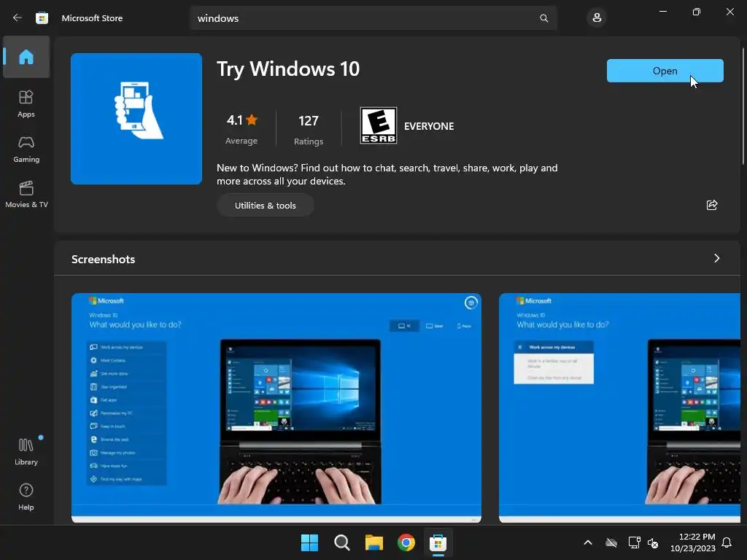747x560 pixels.
Task: Open the Apps section
Action: click(x=26, y=104)
